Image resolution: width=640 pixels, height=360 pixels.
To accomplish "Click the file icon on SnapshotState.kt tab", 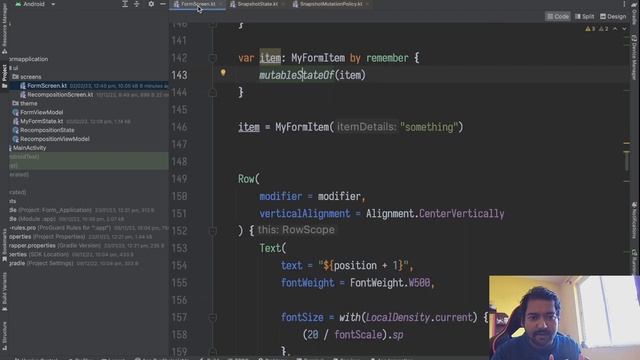I will pos(233,4).
